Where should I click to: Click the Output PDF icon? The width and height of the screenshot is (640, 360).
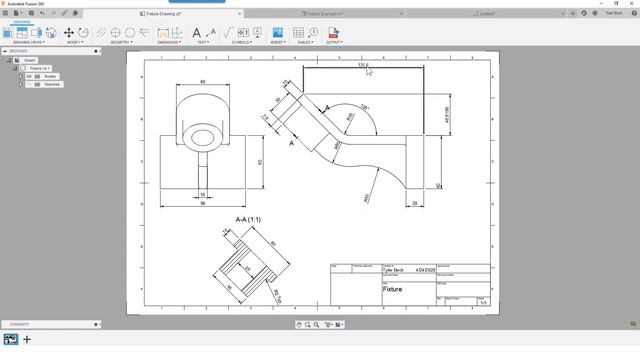[333, 33]
